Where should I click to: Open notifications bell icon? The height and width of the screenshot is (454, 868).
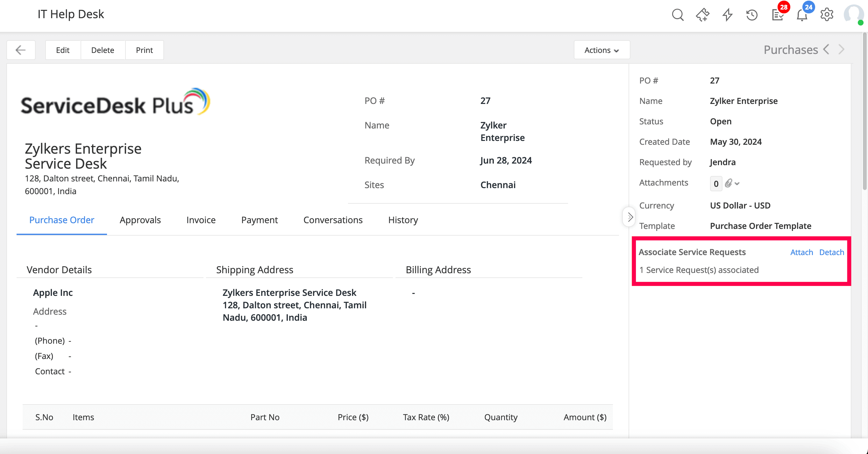pos(802,15)
